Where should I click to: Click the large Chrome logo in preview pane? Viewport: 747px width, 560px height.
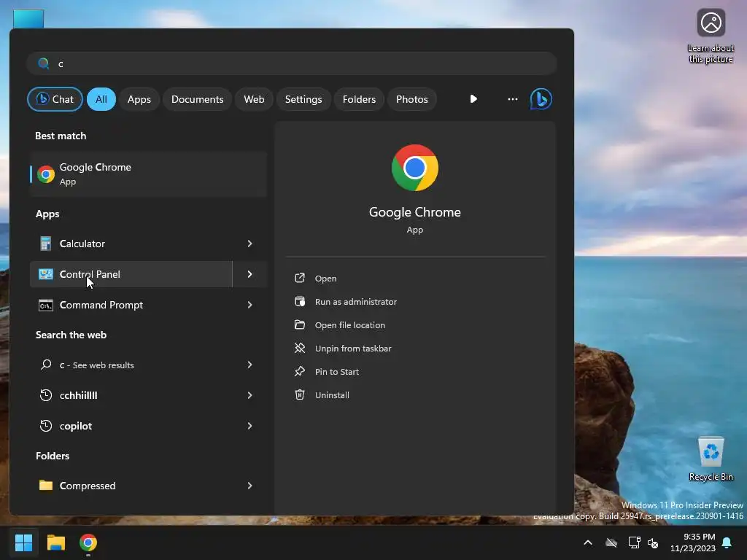tap(415, 168)
